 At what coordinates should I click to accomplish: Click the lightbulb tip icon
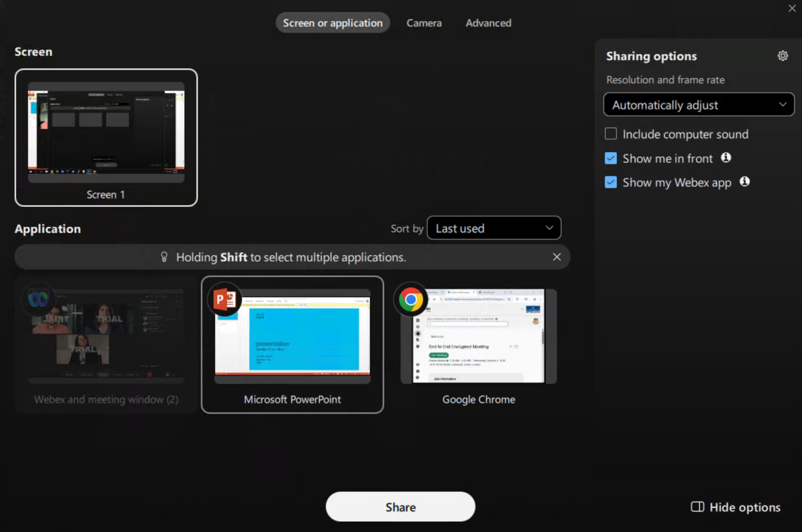pyautogui.click(x=164, y=257)
